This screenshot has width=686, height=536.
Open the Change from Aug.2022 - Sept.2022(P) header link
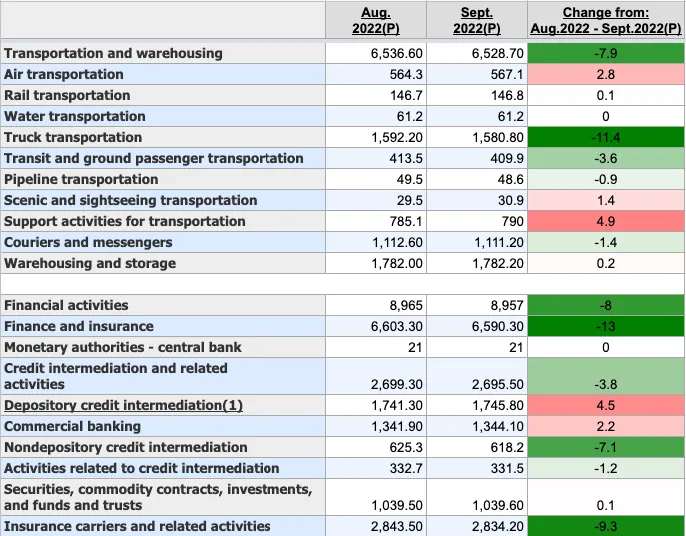[x=605, y=20]
